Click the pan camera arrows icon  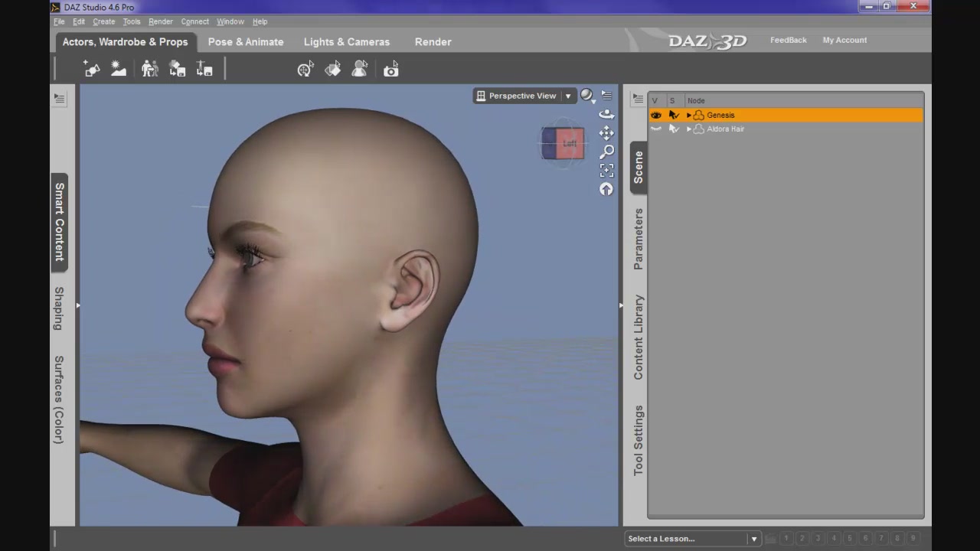pos(606,133)
